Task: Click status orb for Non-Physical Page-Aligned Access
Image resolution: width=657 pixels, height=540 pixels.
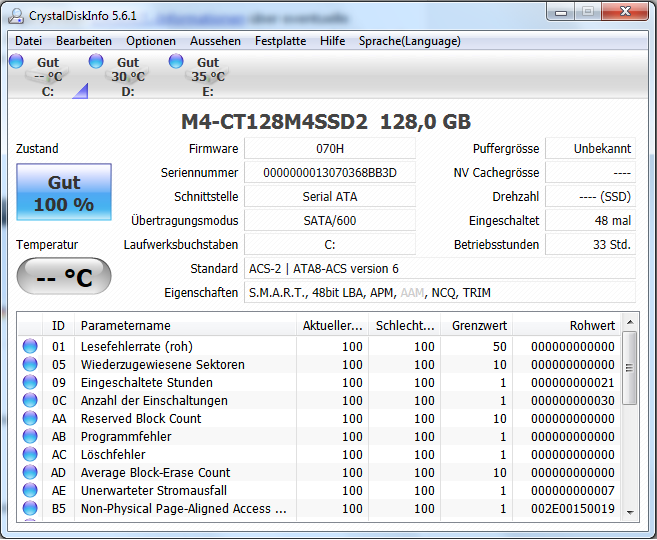Action: (x=30, y=508)
